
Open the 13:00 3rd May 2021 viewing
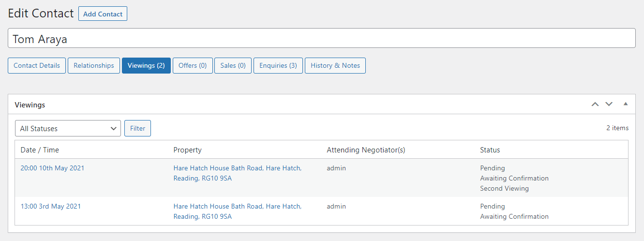click(x=51, y=206)
